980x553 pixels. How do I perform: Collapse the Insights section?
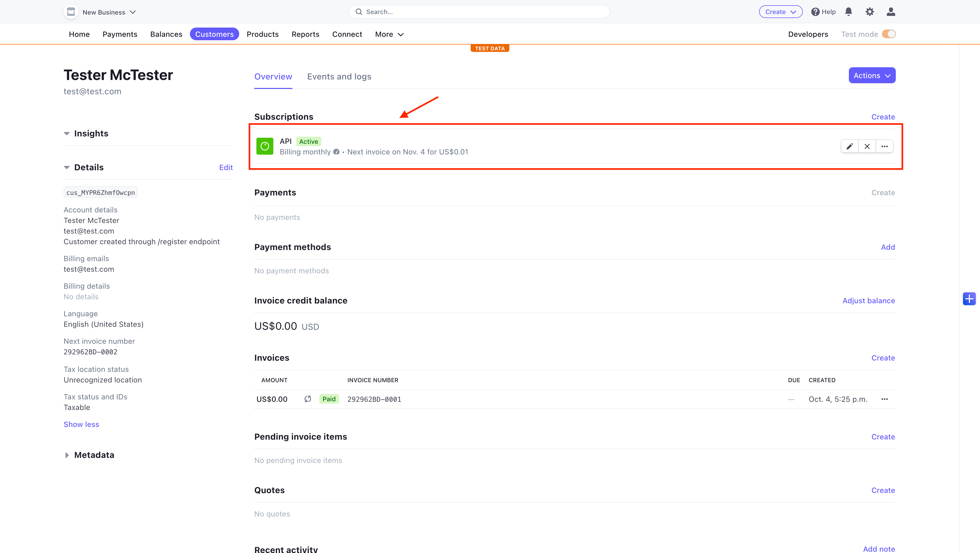point(67,133)
